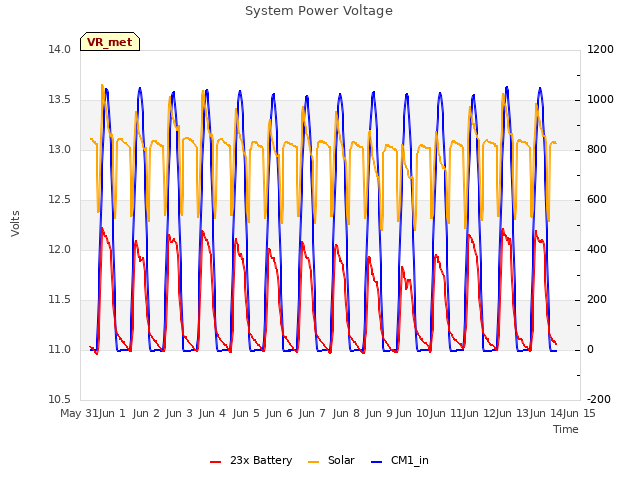Click the red 23x Battery legend swatch
The height and width of the screenshot is (480, 640).
(216, 462)
